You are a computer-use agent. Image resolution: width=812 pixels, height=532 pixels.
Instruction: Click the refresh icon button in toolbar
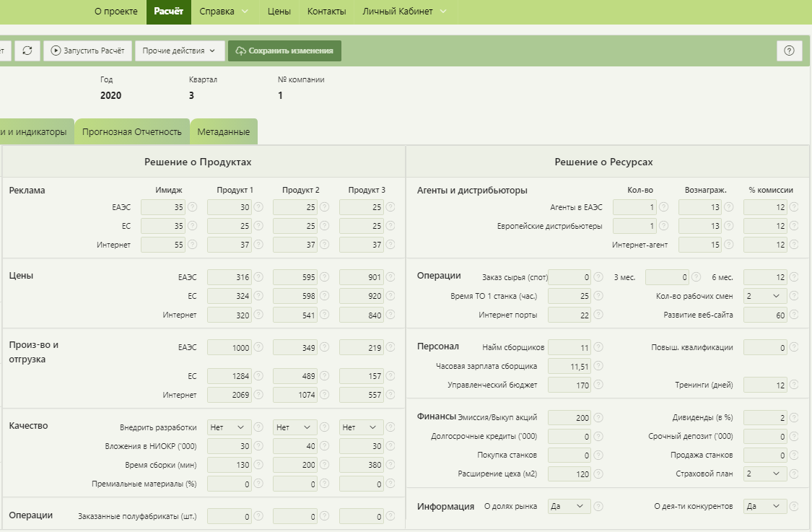[x=27, y=51]
